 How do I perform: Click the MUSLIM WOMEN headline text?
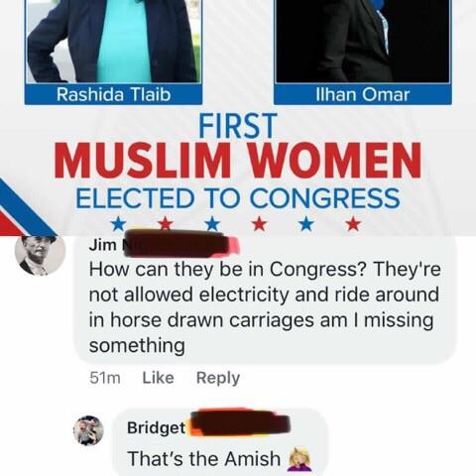click(x=238, y=161)
